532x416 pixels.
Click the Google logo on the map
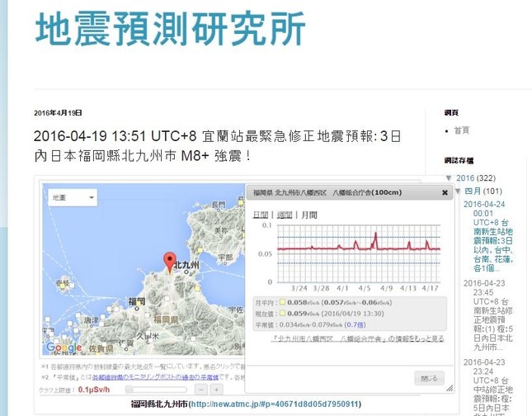point(64,347)
